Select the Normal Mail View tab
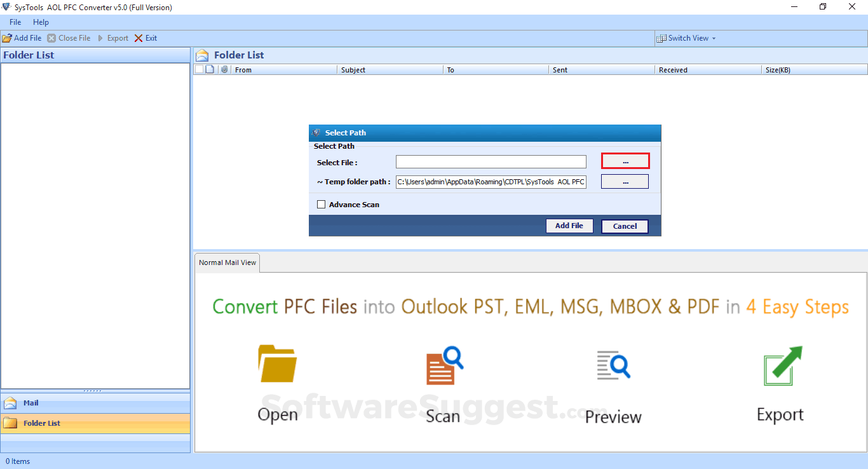Image resolution: width=868 pixels, height=469 pixels. click(x=227, y=262)
